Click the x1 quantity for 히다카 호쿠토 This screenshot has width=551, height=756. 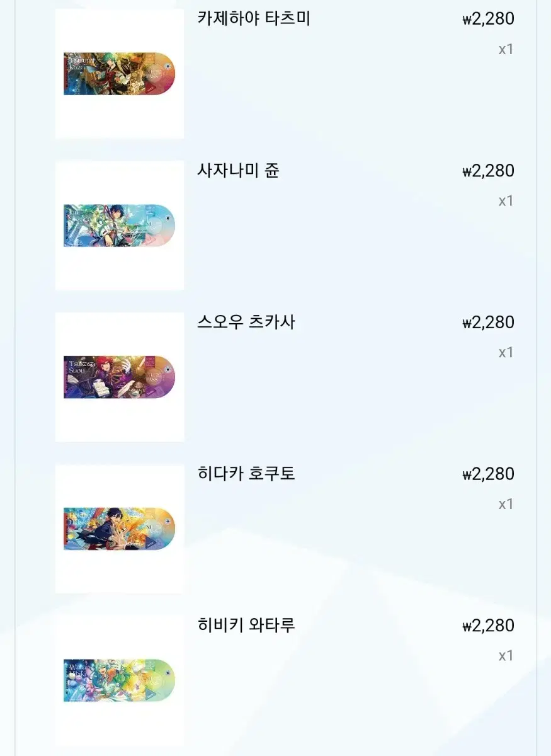click(506, 504)
